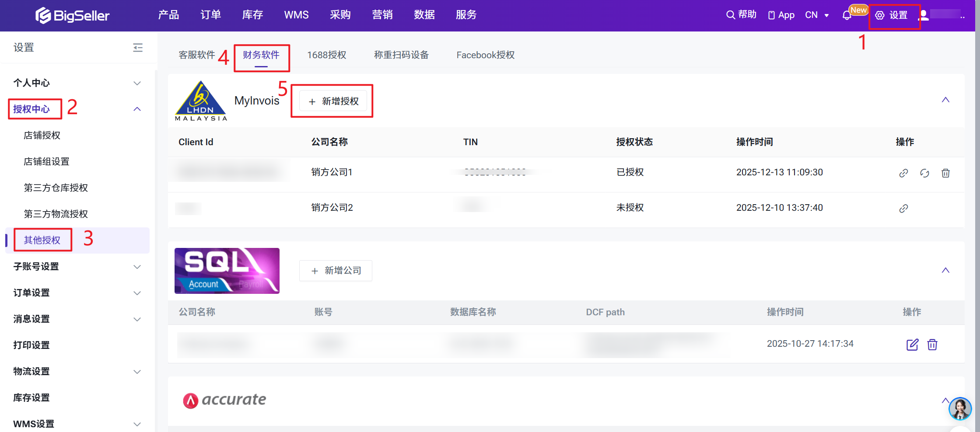Click link icon for 销方公司2 row
The width and height of the screenshot is (980, 432).
tap(903, 208)
